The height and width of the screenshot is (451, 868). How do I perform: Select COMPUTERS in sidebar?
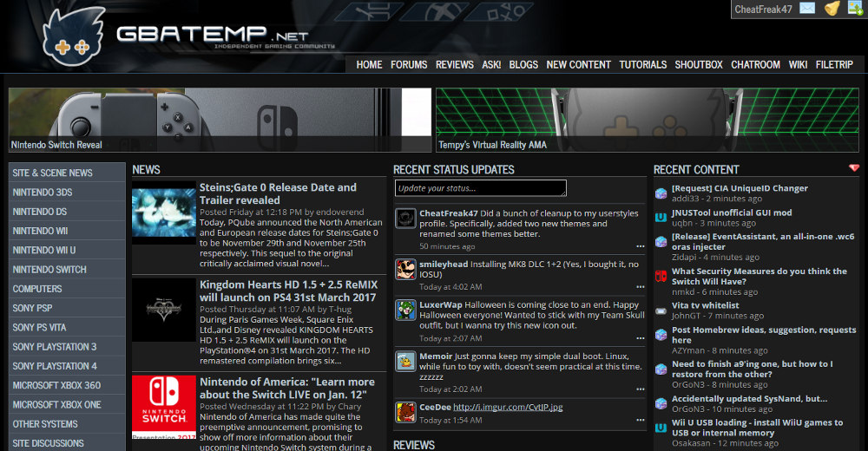pos(67,289)
